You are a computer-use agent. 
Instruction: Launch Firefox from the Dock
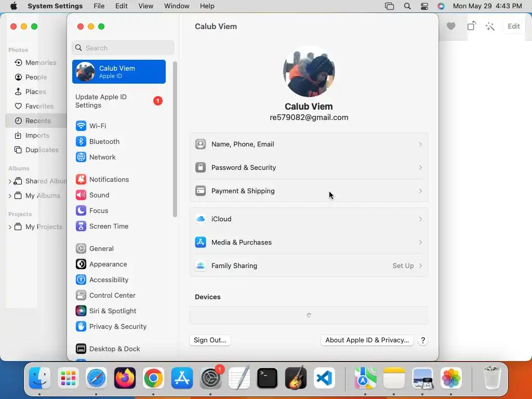click(125, 378)
